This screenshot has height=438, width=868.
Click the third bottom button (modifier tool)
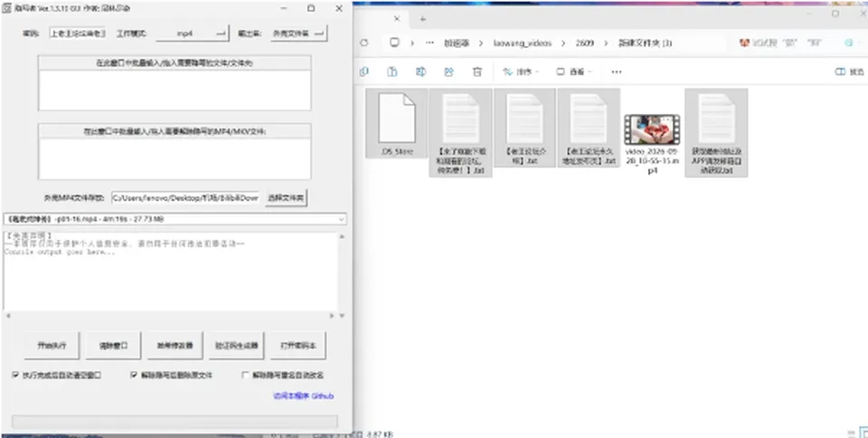pyautogui.click(x=175, y=346)
